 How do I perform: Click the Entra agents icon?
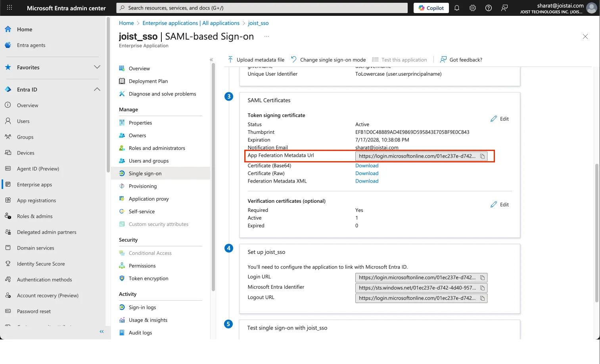(x=8, y=45)
